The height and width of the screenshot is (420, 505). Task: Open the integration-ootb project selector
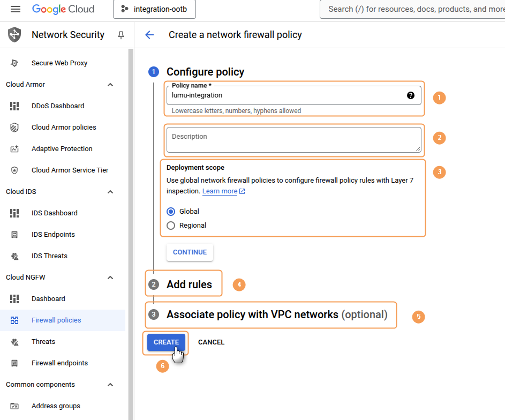tap(154, 9)
